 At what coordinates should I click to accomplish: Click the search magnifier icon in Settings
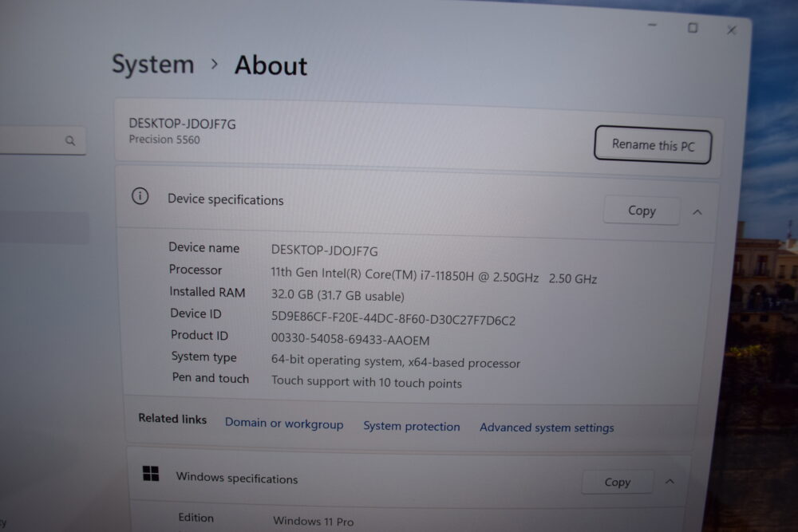click(x=70, y=140)
